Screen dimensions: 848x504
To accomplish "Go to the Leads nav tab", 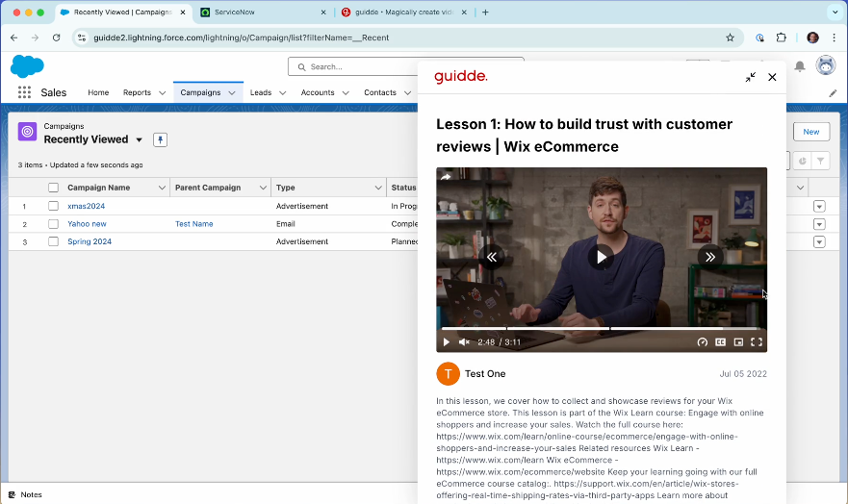I will [x=261, y=92].
